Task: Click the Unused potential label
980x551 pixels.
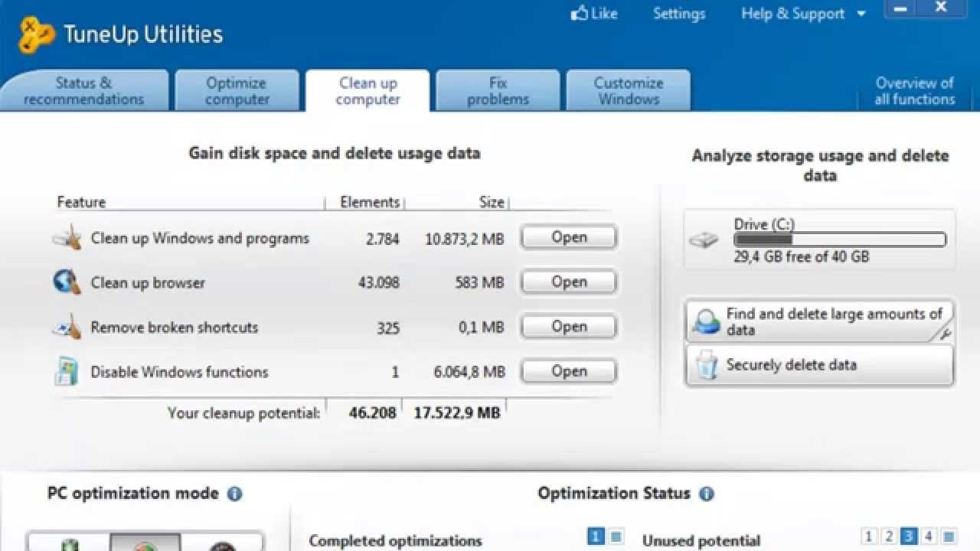Action: point(701,540)
